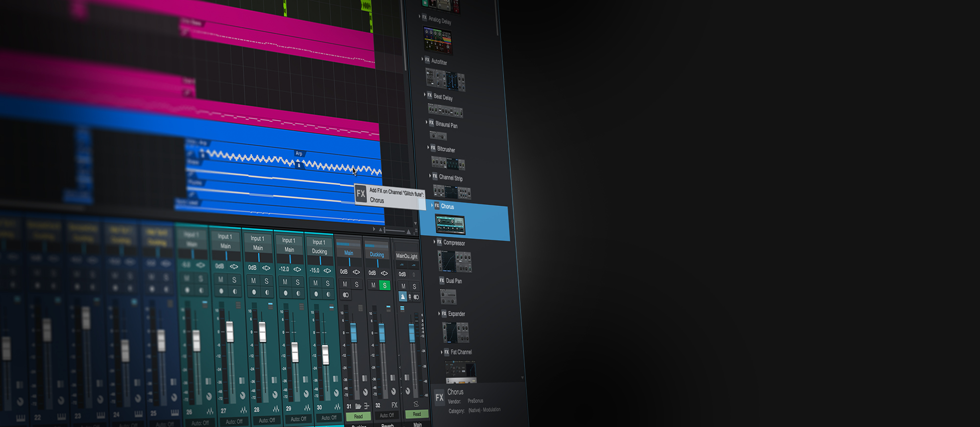Click the Bitcrusher FX icon

(x=433, y=147)
